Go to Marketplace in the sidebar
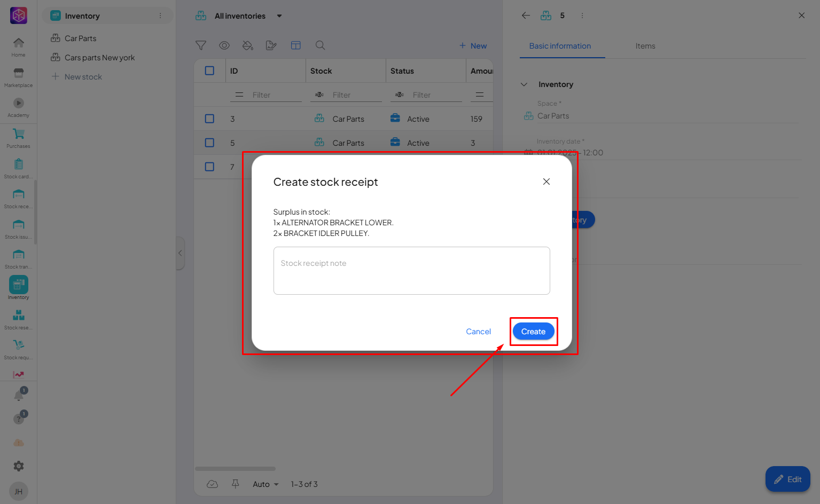Screen dimensions: 820x504 point(18,77)
